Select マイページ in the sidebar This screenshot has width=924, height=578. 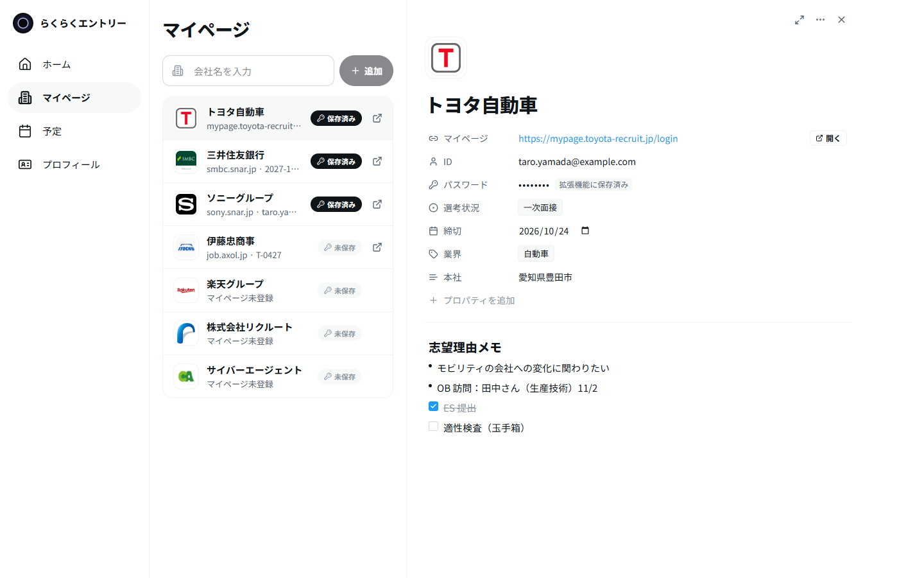(74, 98)
